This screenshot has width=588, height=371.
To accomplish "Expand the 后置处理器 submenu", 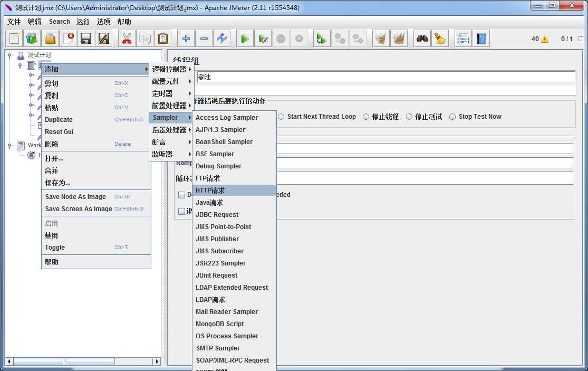I will point(171,130).
